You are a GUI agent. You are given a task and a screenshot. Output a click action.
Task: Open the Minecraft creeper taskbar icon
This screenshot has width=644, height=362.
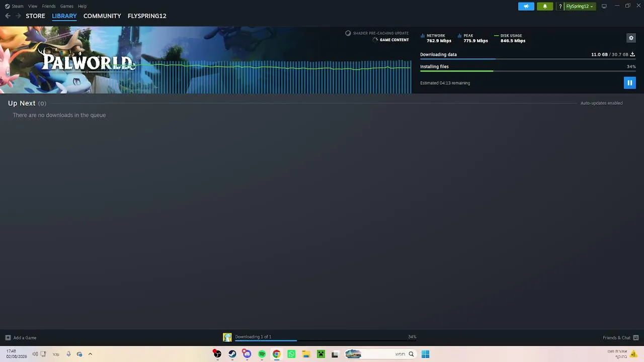pos(320,354)
